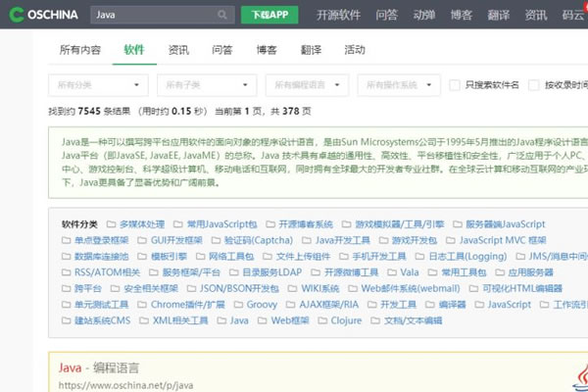Open the Java - 编程语言 result title
The image size is (588, 392).
tap(99, 367)
